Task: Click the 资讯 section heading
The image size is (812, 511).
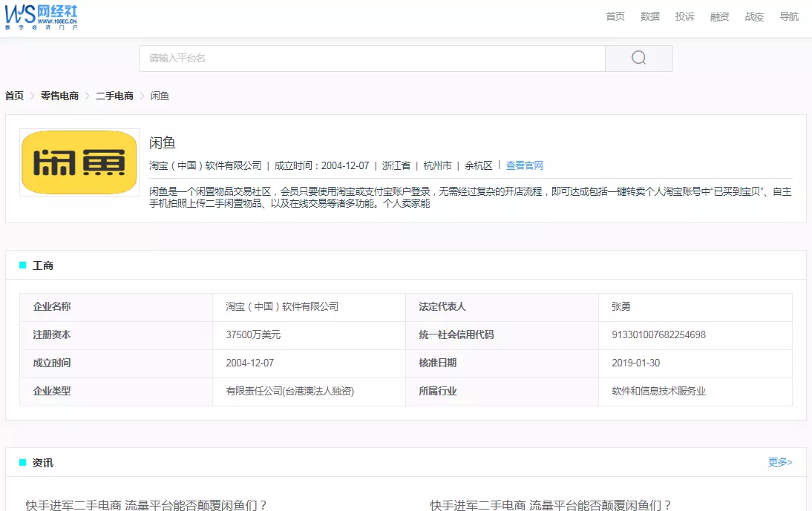Action: (x=42, y=463)
